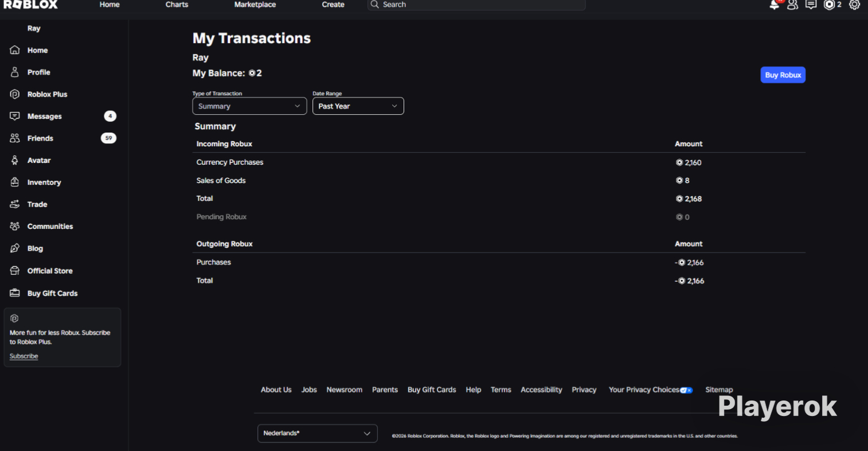Viewport: 868px width, 451px height.
Task: Click the Blog pen icon in sidebar
Action: click(15, 248)
